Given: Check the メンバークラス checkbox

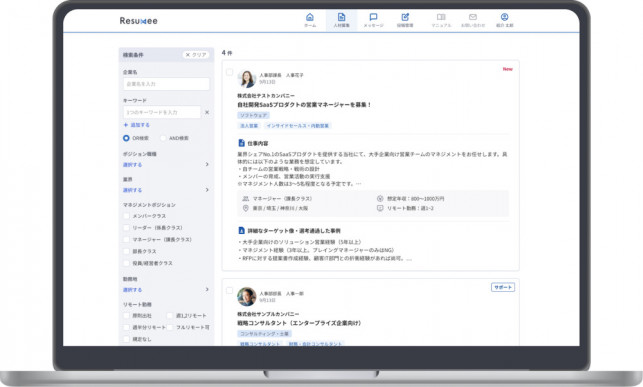Looking at the screenshot, I should click(x=126, y=216).
